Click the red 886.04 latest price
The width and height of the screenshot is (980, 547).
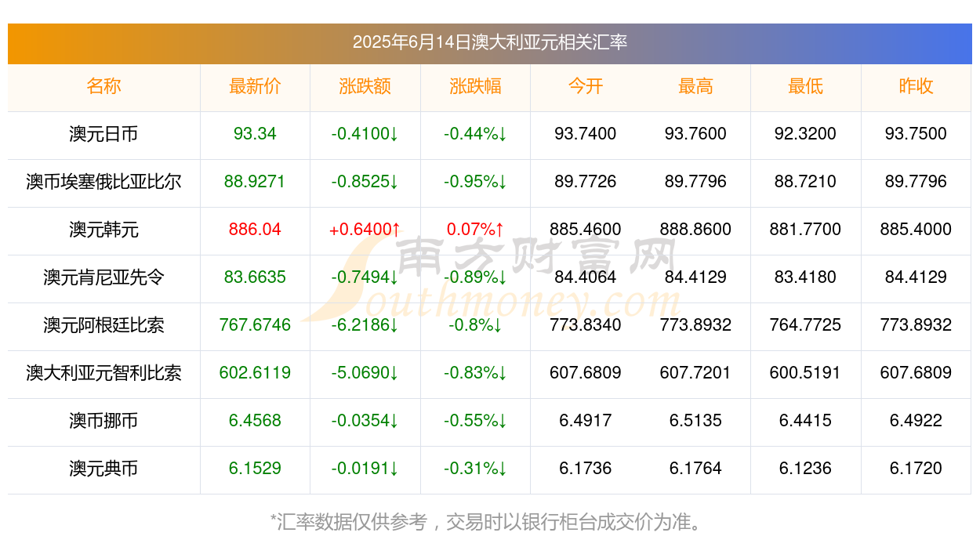pyautogui.click(x=255, y=230)
